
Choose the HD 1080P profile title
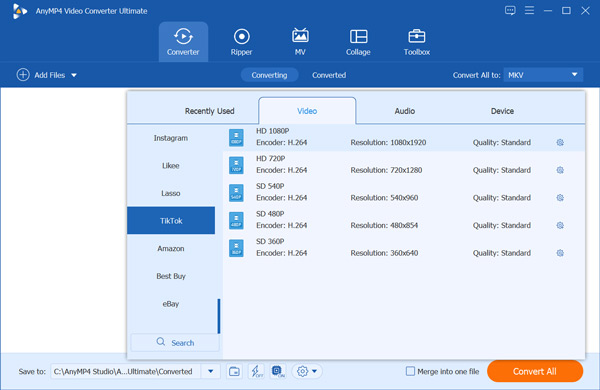coord(272,131)
